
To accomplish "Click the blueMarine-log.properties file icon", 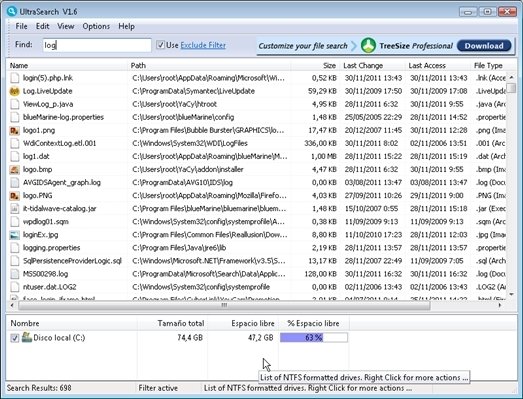I will tap(14, 117).
